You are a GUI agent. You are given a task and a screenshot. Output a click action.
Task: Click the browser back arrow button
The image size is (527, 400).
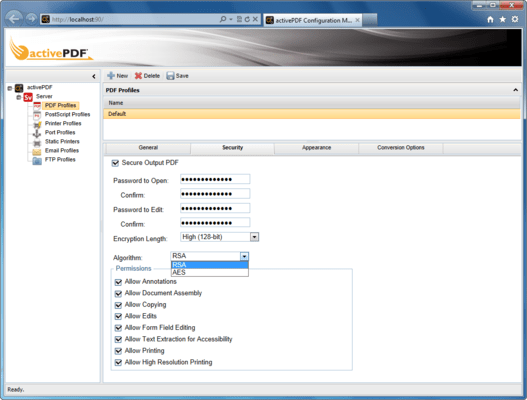pyautogui.click(x=14, y=19)
